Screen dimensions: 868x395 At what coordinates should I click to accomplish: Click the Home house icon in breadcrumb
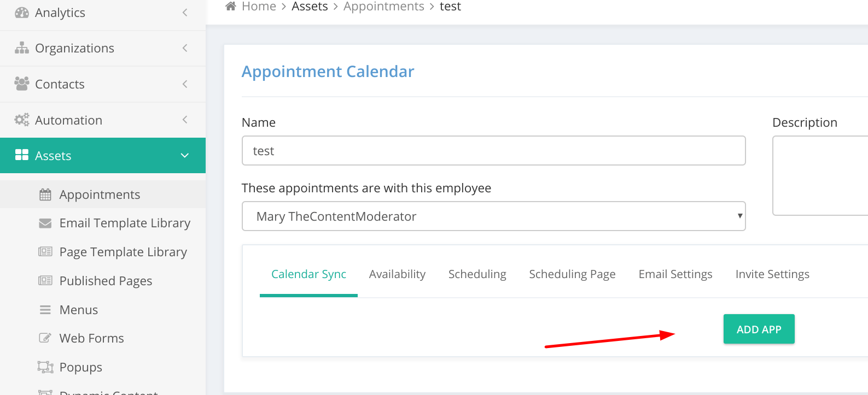[x=231, y=6]
